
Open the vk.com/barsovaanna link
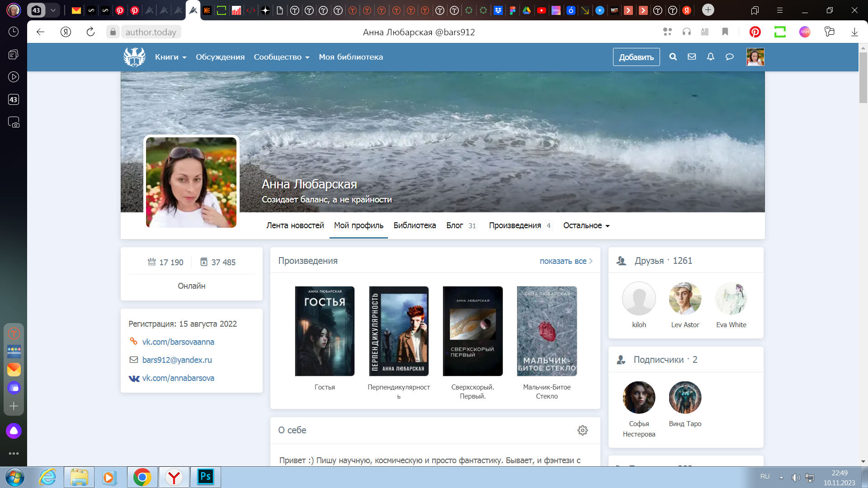[x=178, y=342]
